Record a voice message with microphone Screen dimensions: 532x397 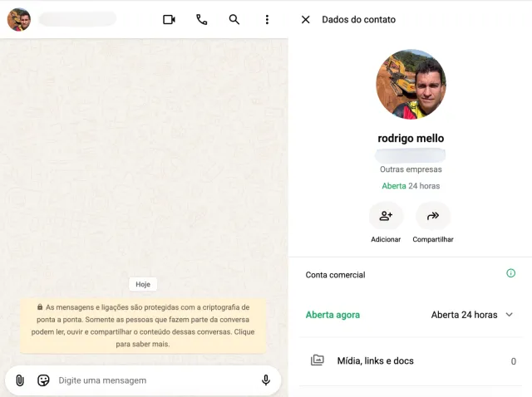266,380
